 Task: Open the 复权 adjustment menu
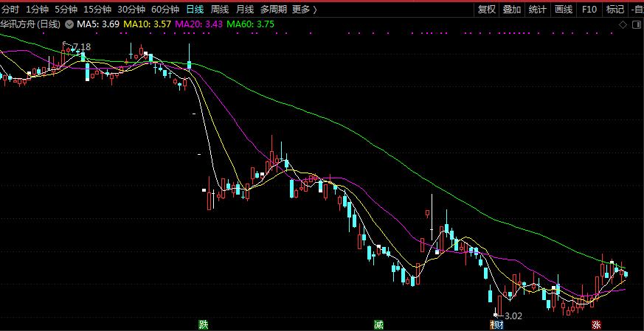pos(486,10)
